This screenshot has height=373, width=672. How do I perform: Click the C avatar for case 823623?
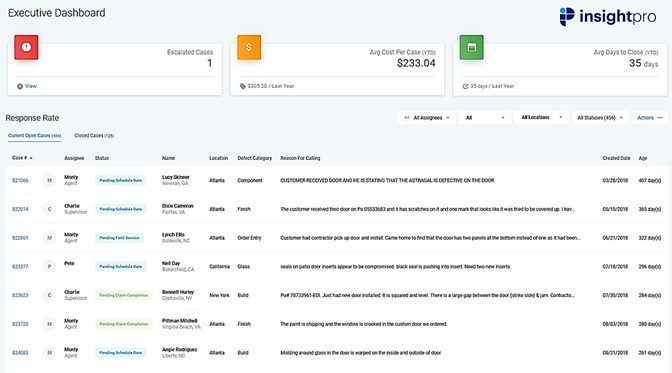click(49, 295)
